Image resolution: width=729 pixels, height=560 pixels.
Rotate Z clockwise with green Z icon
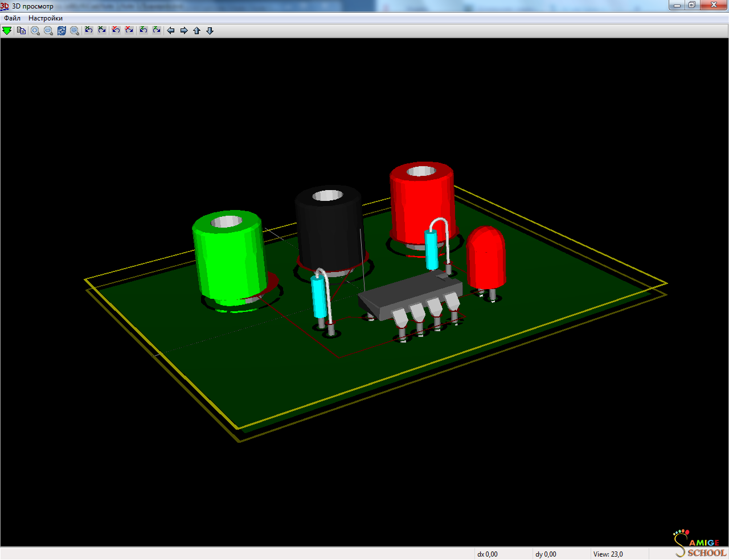click(157, 30)
